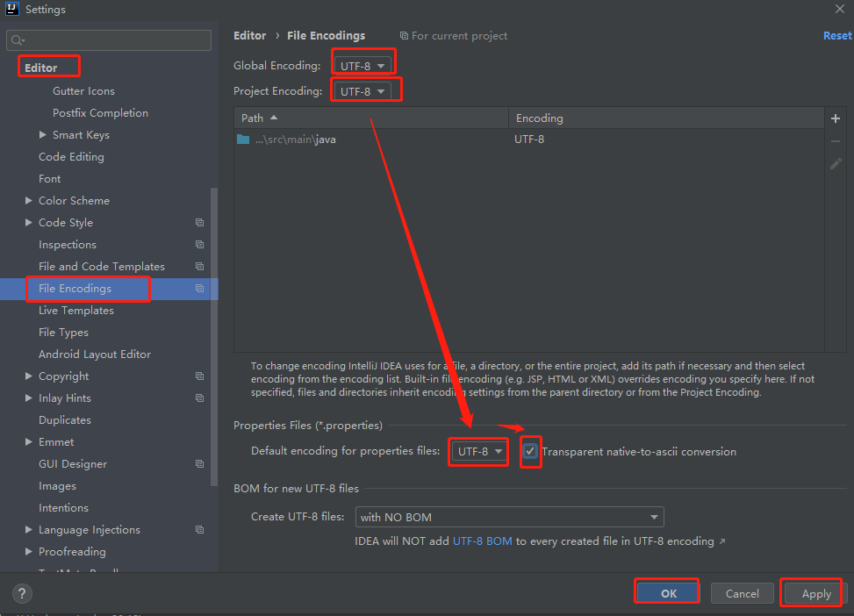
Task: Click the edit pencil icon
Action: [836, 164]
